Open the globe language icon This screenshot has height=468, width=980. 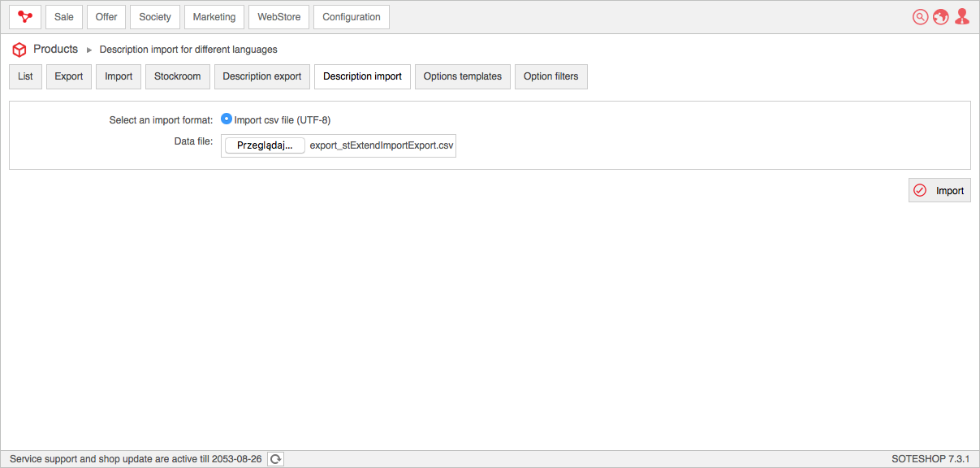[941, 17]
